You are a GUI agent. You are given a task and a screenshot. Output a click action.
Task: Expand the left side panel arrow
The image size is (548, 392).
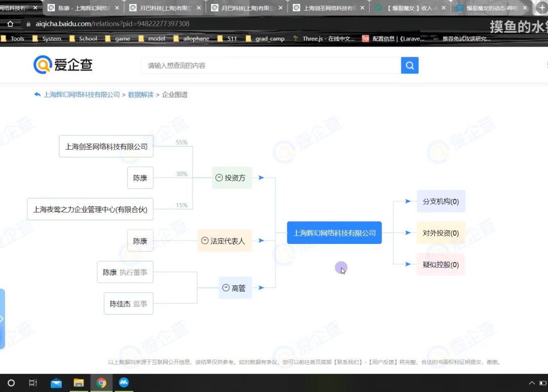tap(2, 318)
